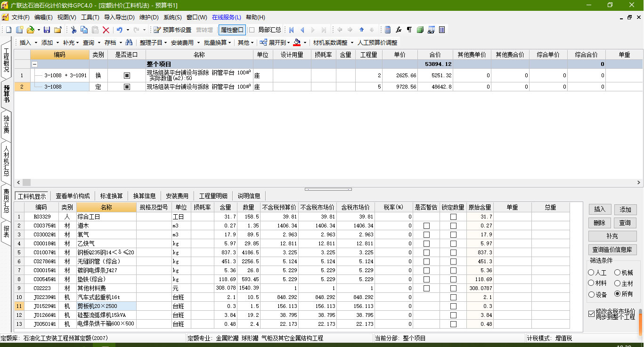Click the splitter handle between panels
The height and width of the screenshot is (347, 644).
coord(328,189)
